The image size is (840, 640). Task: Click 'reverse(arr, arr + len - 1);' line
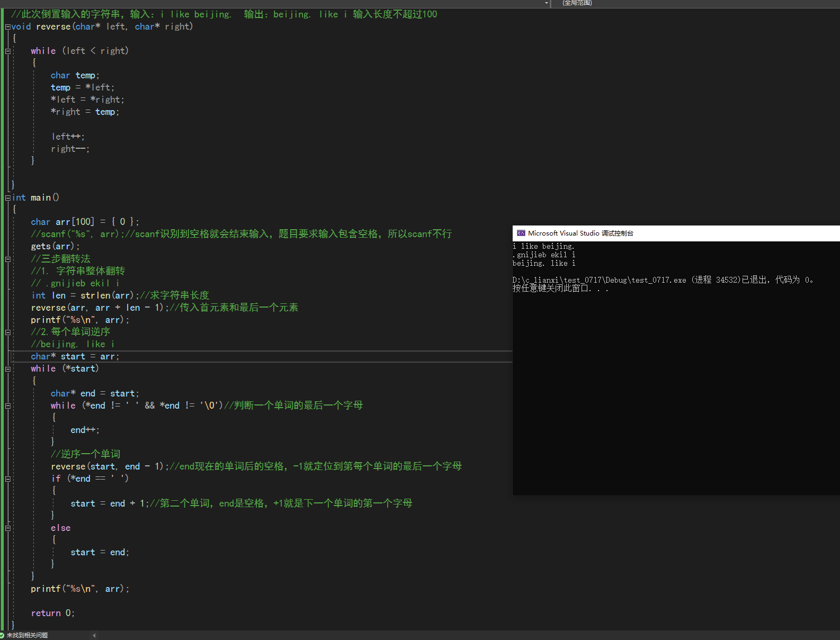pyautogui.click(x=100, y=308)
